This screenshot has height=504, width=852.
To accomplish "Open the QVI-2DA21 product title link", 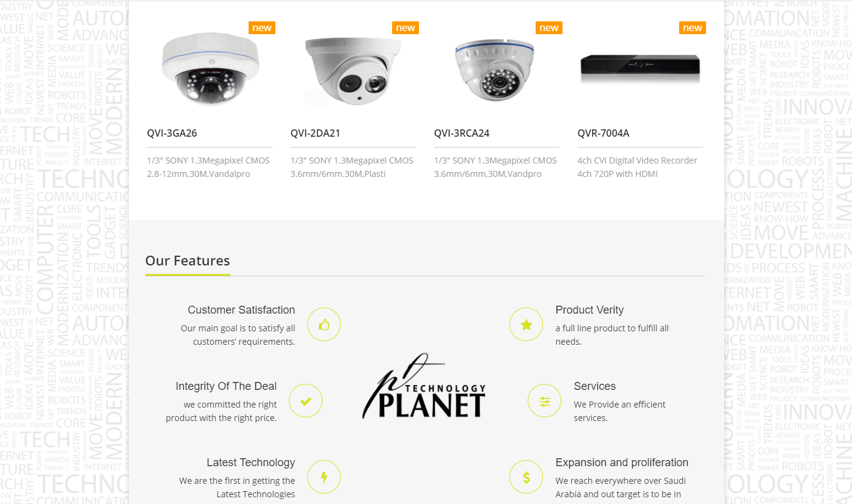I will click(315, 133).
